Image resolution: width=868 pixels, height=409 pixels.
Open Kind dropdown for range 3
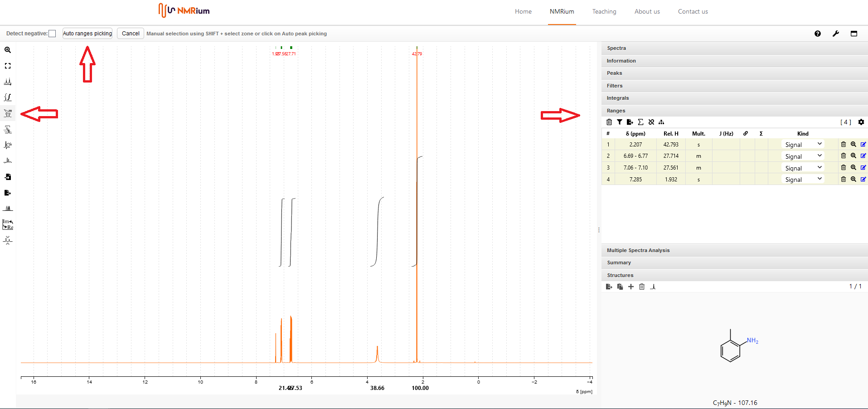pyautogui.click(x=803, y=168)
